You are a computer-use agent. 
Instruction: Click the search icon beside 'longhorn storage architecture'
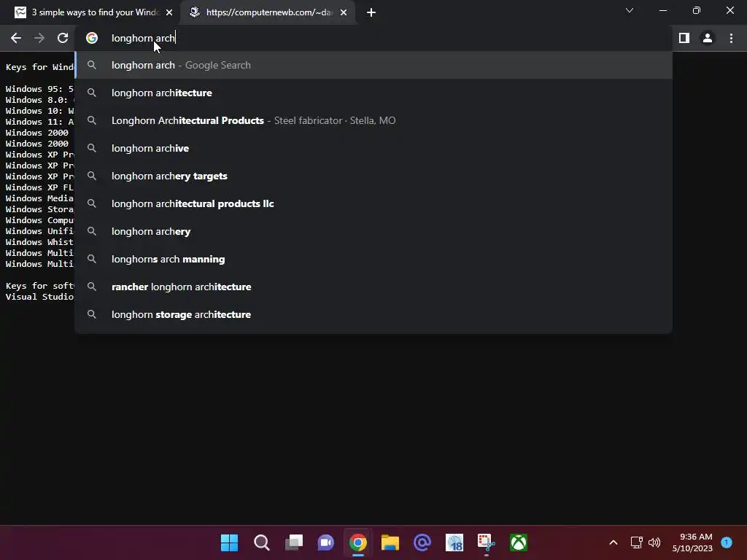(x=92, y=314)
